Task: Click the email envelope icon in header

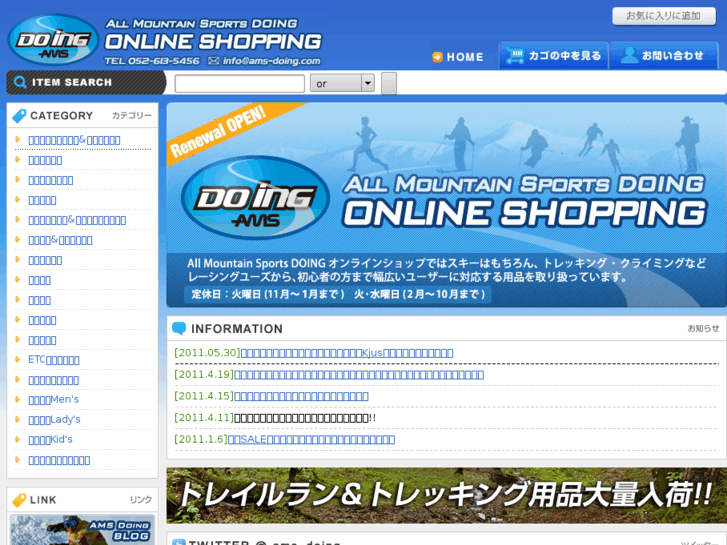Action: click(214, 61)
